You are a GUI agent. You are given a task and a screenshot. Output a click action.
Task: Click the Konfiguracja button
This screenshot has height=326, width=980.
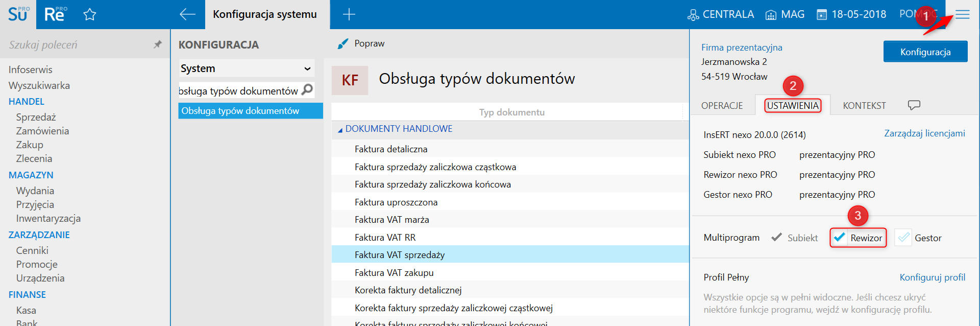click(925, 52)
